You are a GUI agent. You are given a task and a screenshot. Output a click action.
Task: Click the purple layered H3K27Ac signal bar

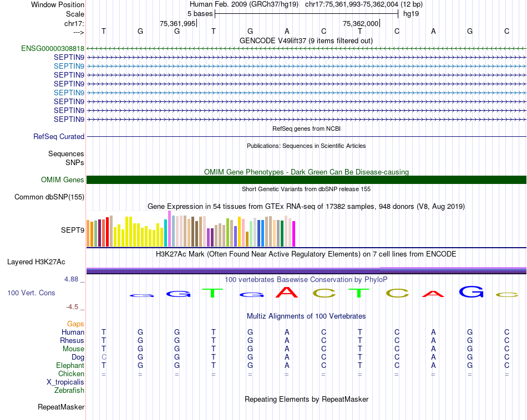[306, 270]
